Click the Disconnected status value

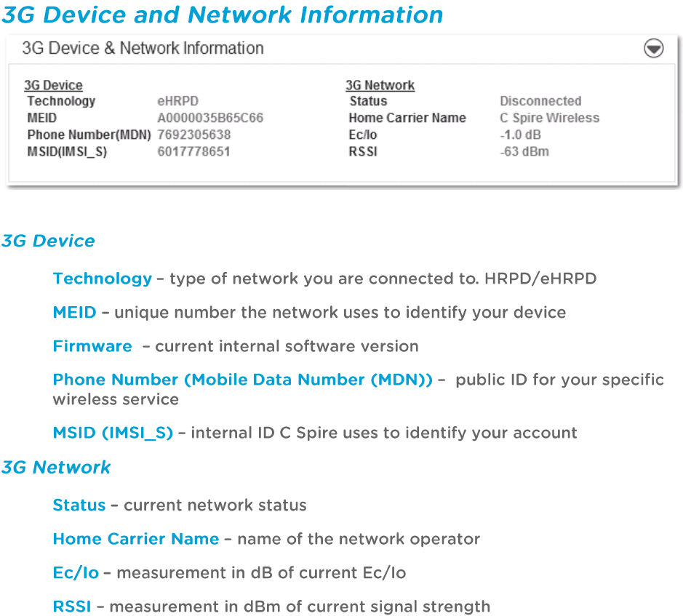coord(540,101)
